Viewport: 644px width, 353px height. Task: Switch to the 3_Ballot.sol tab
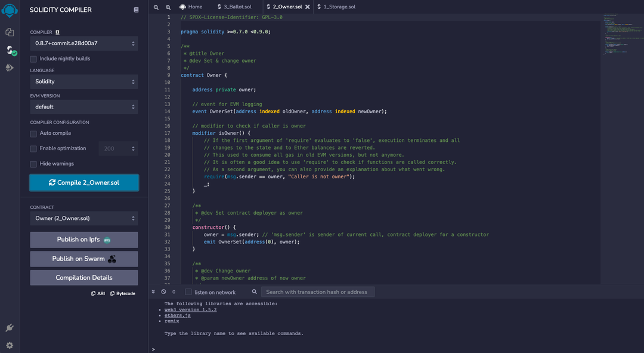[237, 7]
